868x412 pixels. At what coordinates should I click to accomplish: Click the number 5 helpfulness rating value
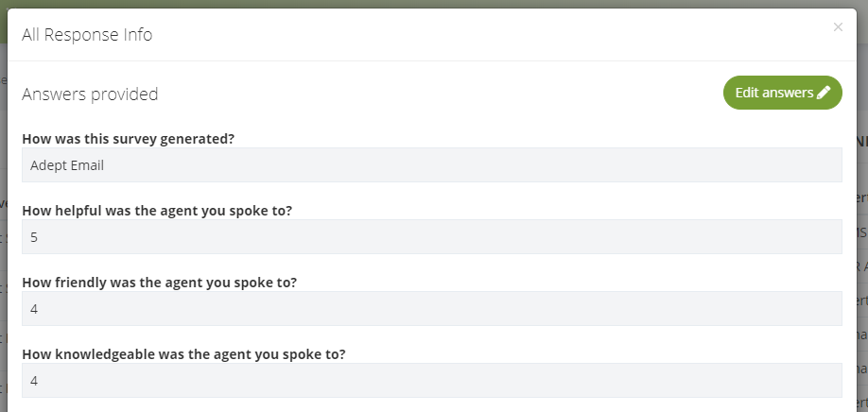34,237
